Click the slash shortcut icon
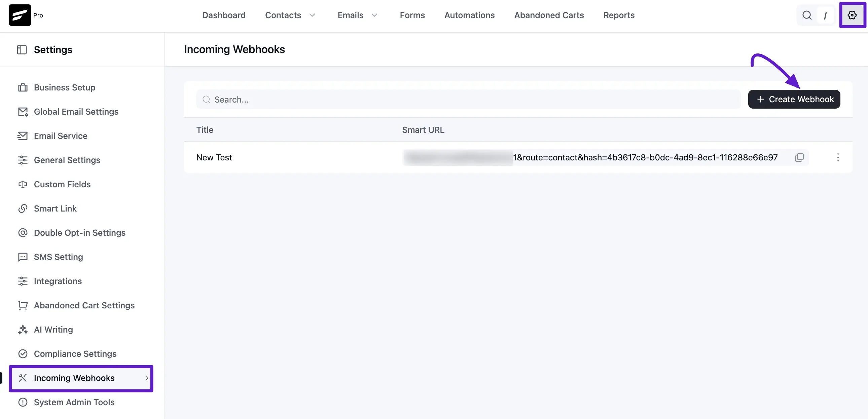The width and height of the screenshot is (868, 419). (825, 15)
